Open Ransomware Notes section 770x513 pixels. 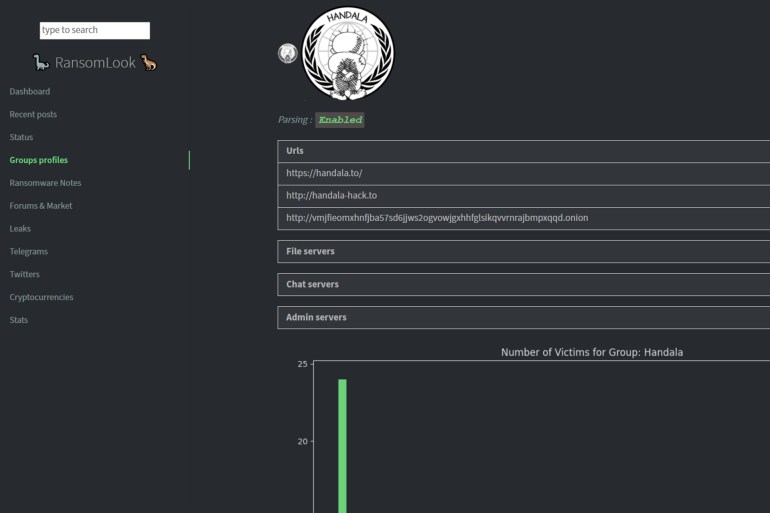pos(45,183)
